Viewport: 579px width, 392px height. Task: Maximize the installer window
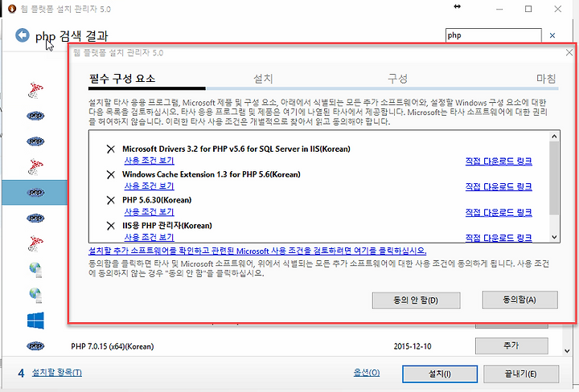(528, 9)
